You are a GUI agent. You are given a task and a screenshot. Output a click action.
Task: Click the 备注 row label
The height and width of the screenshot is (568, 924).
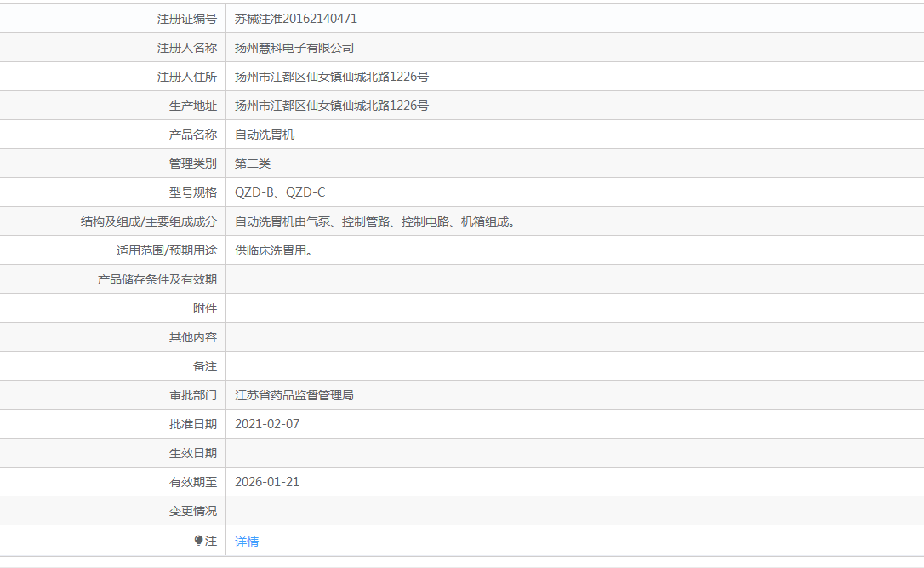point(204,365)
